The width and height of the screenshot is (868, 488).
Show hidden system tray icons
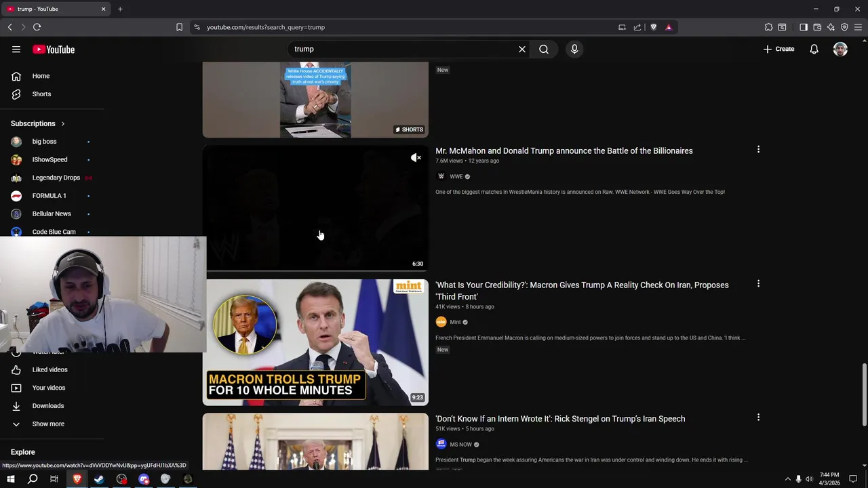pos(787,479)
